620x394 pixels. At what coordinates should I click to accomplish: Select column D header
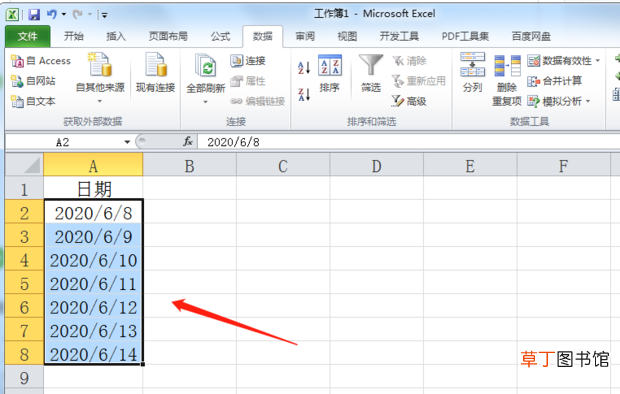tap(376, 166)
